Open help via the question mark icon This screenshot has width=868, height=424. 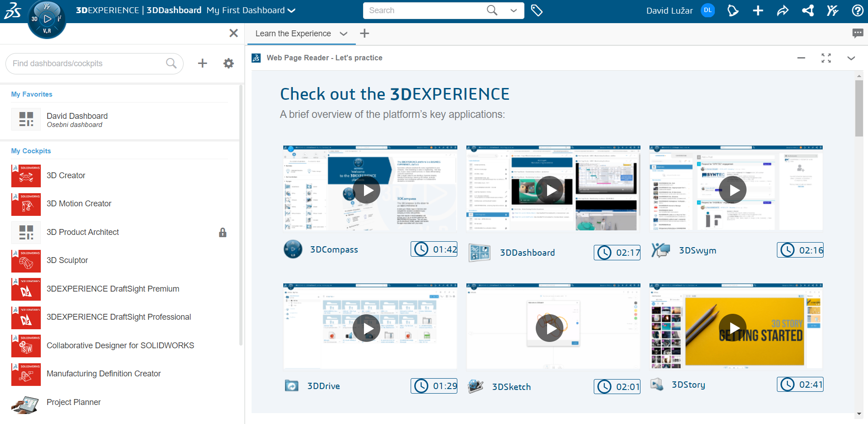tap(858, 10)
